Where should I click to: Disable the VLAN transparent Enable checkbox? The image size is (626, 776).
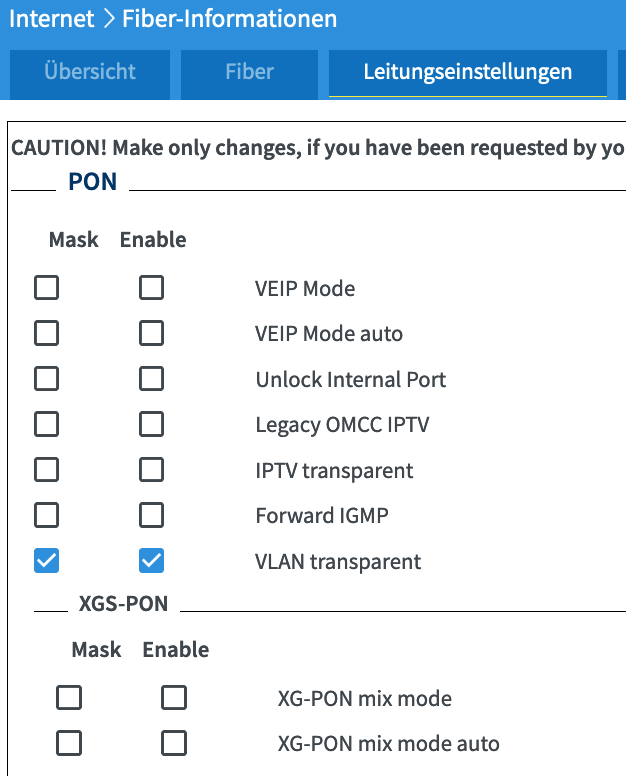(151, 561)
